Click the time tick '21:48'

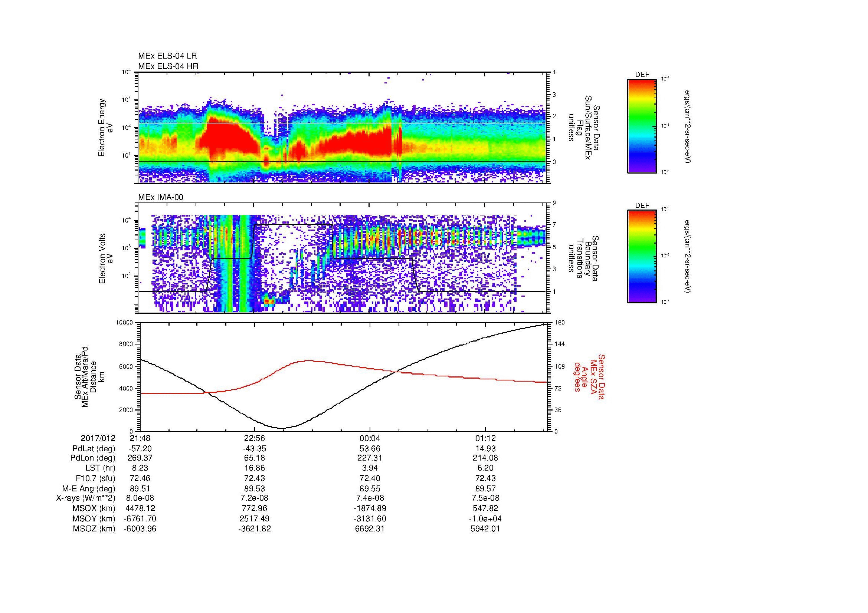(x=140, y=438)
